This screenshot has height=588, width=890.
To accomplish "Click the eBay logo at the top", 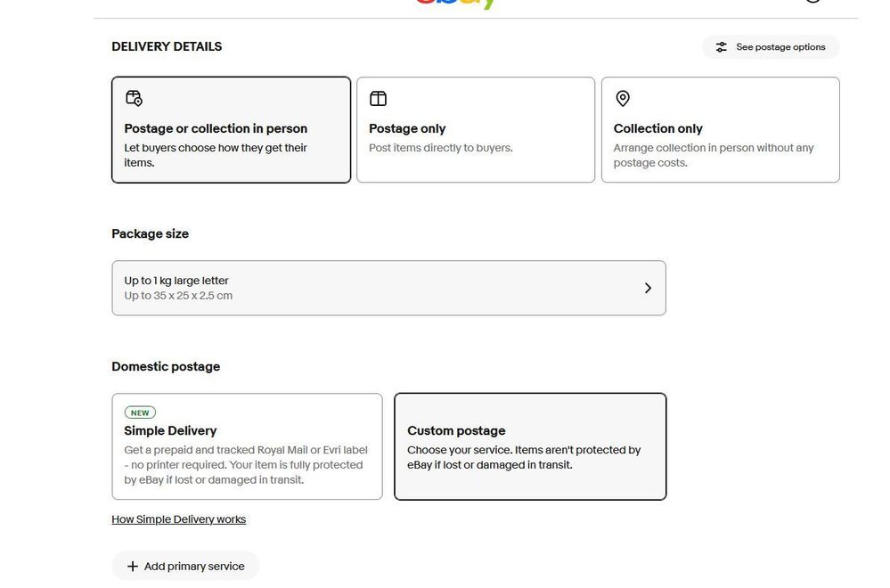I will coord(455,4).
